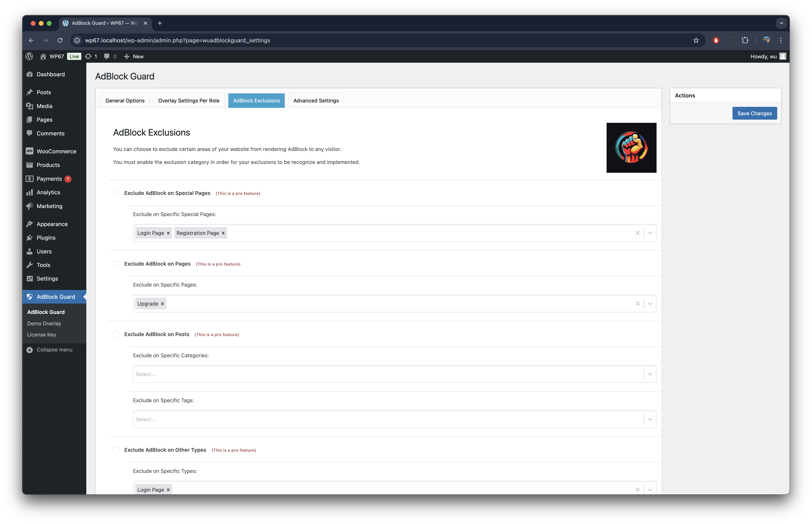
Task: Select the AdBlock Exclusions tab
Action: click(x=256, y=101)
